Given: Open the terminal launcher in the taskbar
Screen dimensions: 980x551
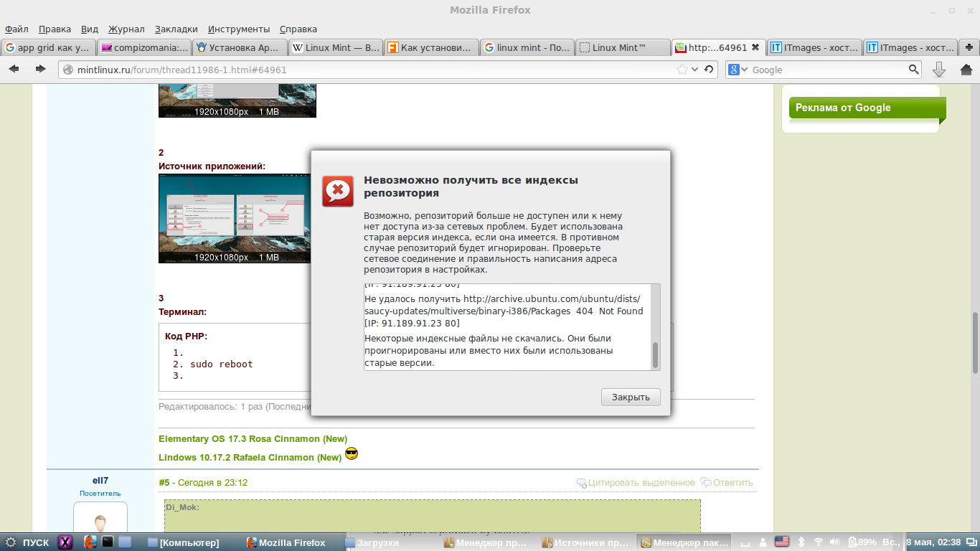Looking at the screenshot, I should pyautogui.click(x=108, y=542).
